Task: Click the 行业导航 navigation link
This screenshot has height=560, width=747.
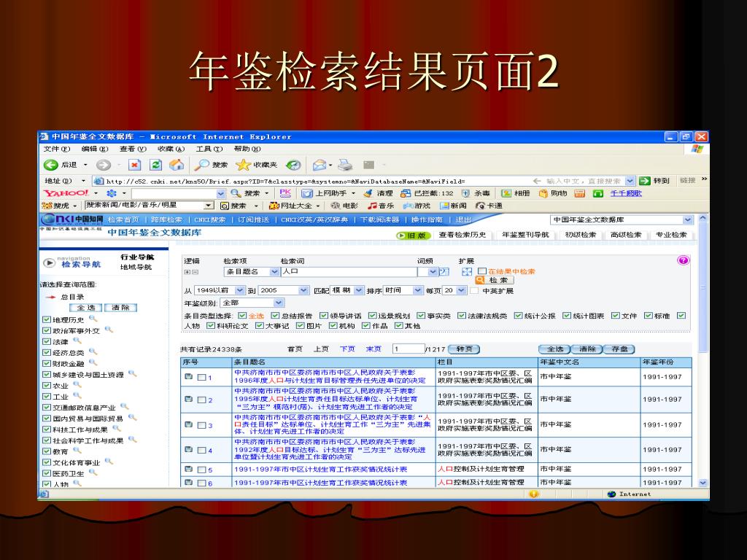Action: pos(137,257)
